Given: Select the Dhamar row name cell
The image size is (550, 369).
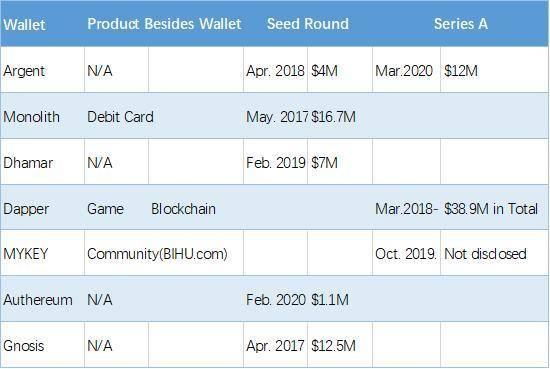Looking at the screenshot, I should [x=42, y=162].
